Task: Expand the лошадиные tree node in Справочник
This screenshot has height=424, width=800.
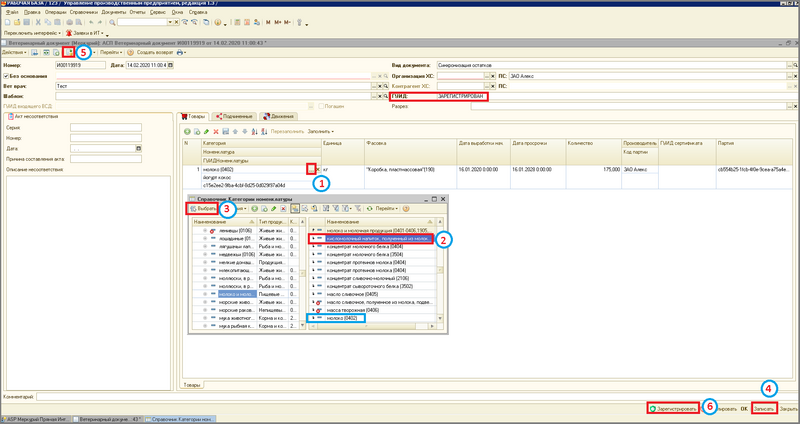Action: (x=205, y=238)
